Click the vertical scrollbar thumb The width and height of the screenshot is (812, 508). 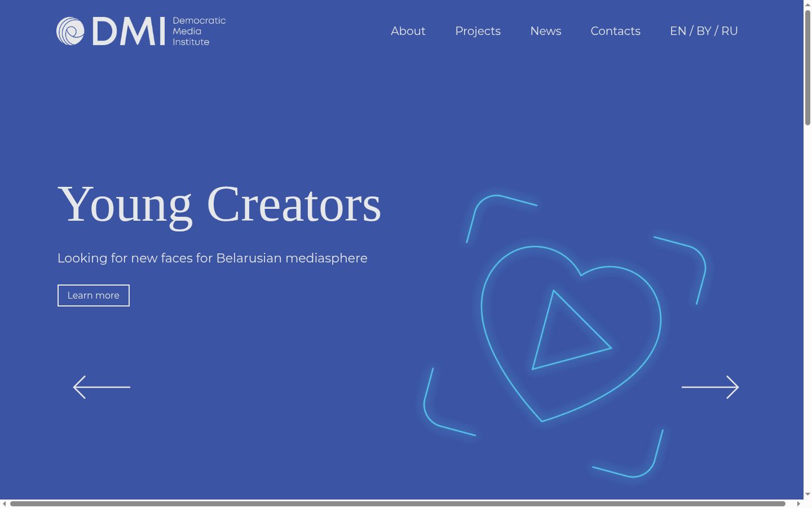coord(807,67)
